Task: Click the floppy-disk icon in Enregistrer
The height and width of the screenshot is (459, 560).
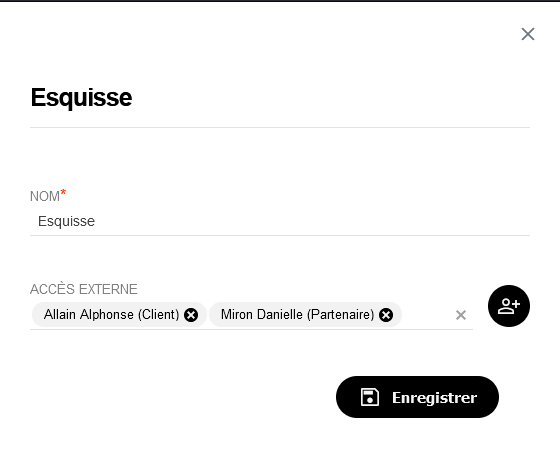Action: (370, 397)
